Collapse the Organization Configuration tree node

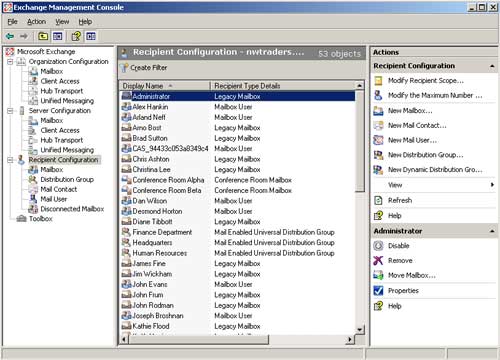pos(10,62)
